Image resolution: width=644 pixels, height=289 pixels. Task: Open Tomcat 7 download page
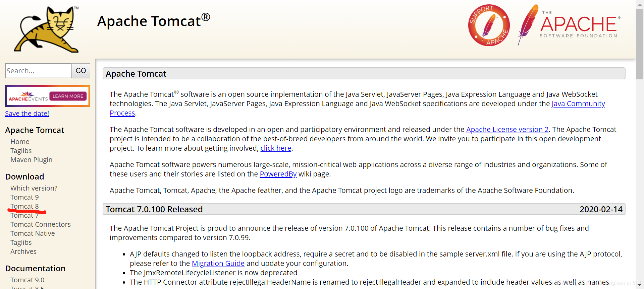coord(24,215)
